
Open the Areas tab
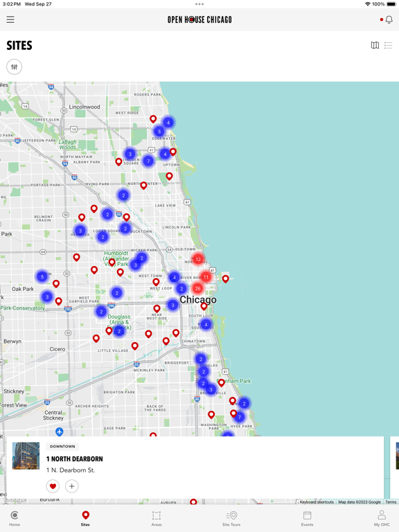tap(157, 518)
